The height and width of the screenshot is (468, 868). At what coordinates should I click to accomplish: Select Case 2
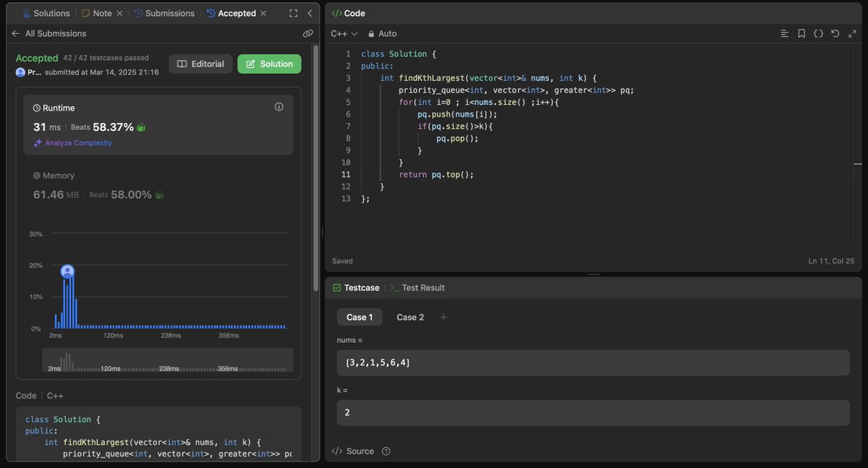point(410,317)
